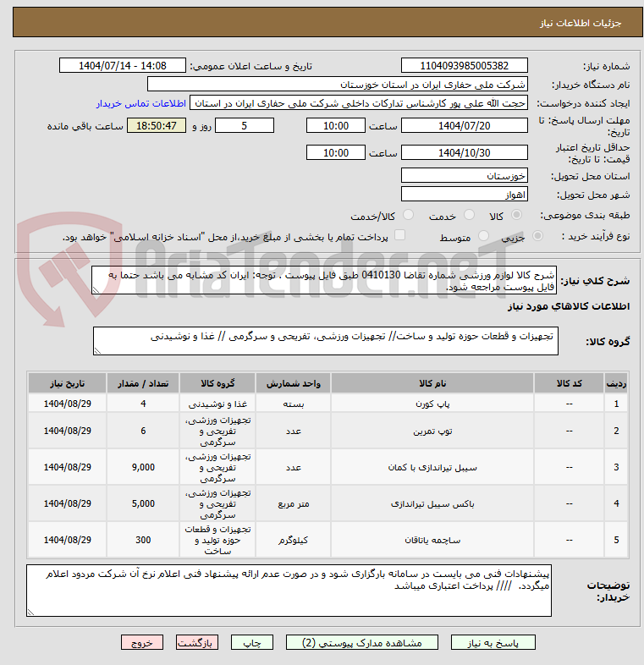Click the پاسخ به نیاز button
This screenshot has width=644, height=665.
click(x=493, y=642)
